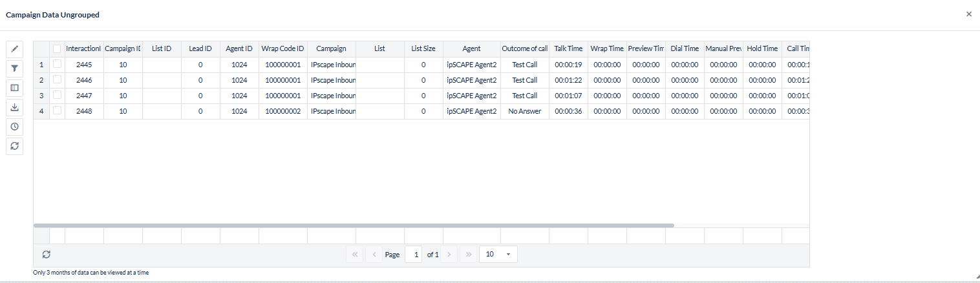The height and width of the screenshot is (283, 980).
Task: Sort by Campaign column header
Action: (x=331, y=48)
